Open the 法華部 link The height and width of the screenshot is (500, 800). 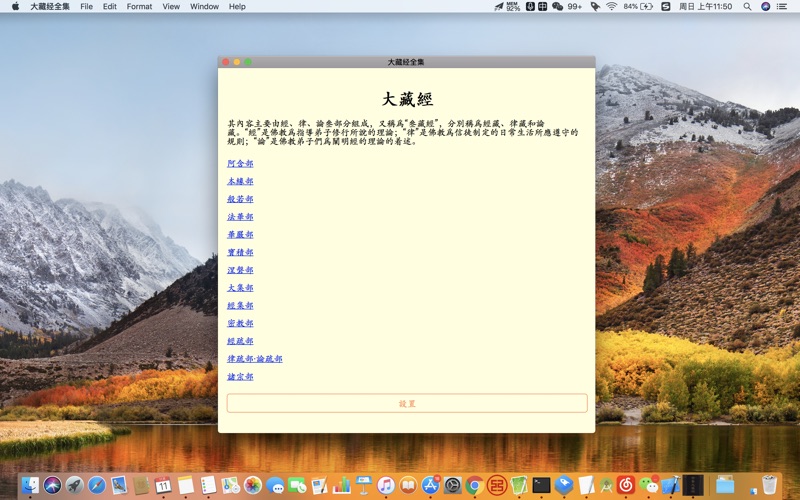click(x=240, y=217)
